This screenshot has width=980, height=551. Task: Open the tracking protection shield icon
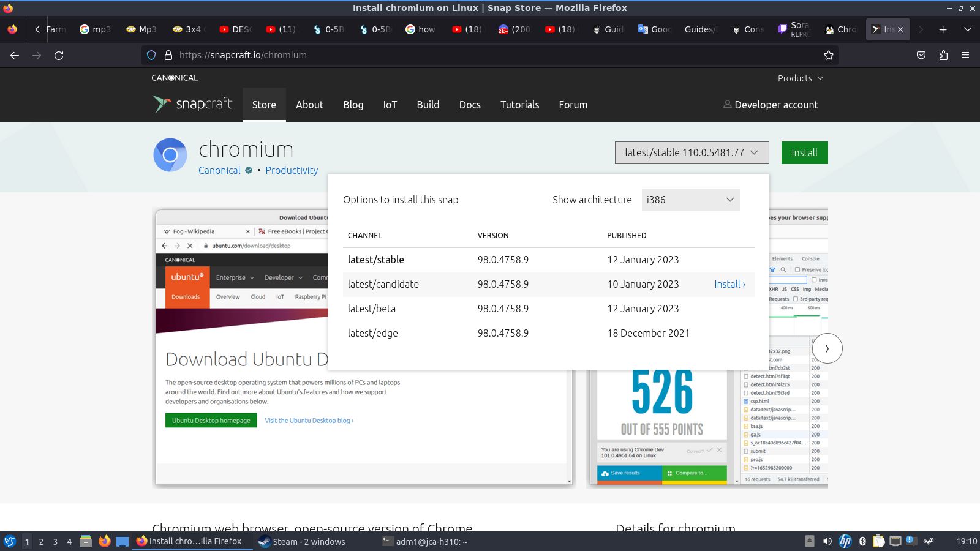pyautogui.click(x=151, y=55)
